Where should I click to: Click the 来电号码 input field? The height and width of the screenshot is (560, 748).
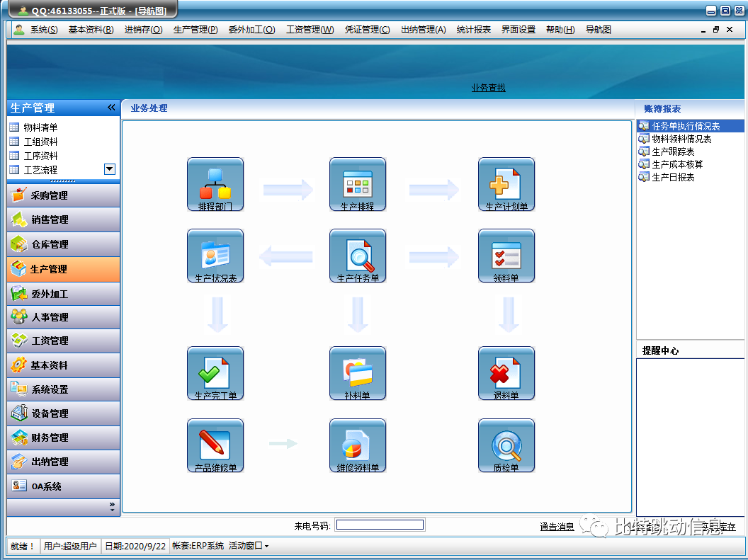[x=380, y=525]
